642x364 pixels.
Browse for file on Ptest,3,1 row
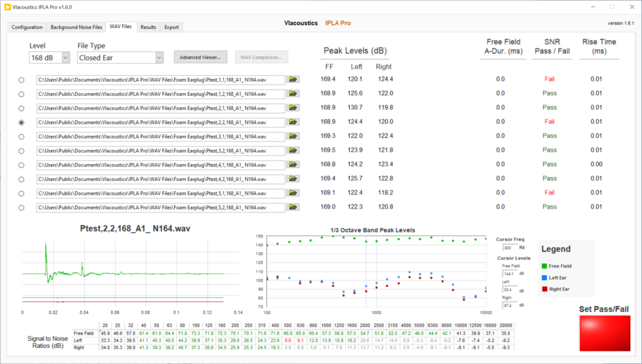pos(293,136)
